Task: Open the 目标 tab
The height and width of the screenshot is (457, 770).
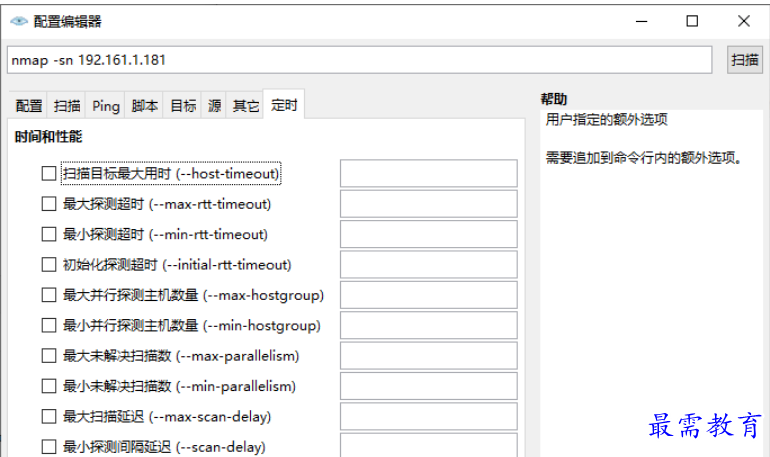Action: (x=183, y=106)
